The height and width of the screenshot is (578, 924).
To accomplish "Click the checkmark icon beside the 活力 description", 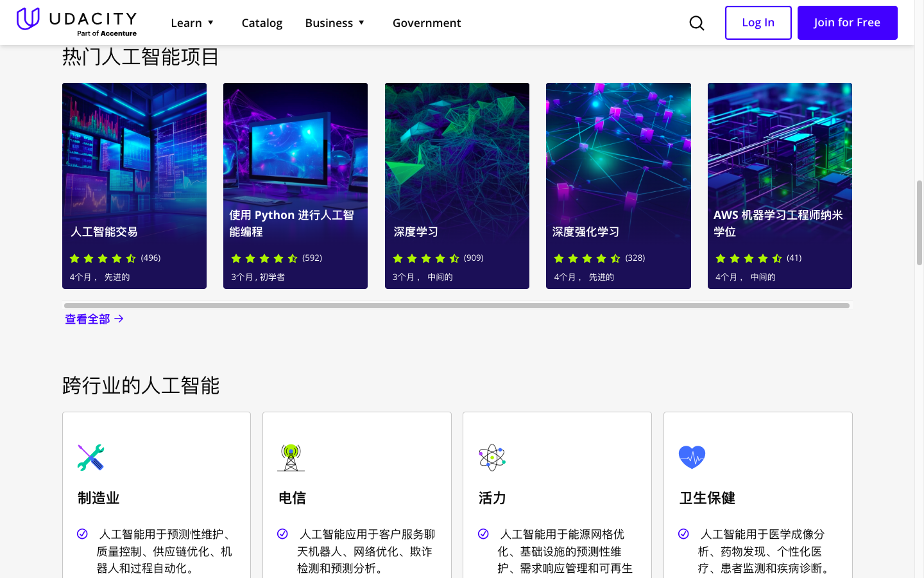I will coord(483,534).
